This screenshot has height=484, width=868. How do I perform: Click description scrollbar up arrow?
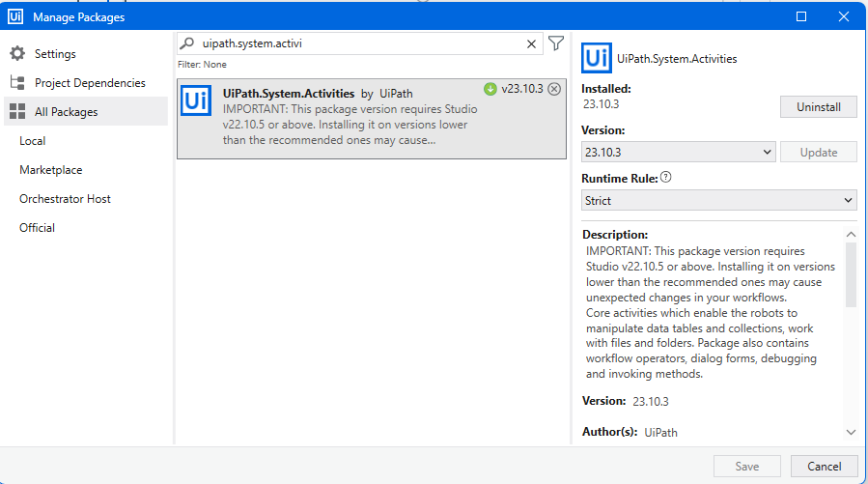point(851,234)
